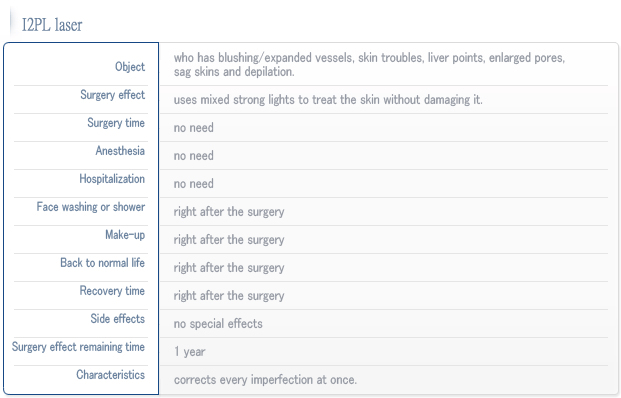Click the no special effects value

pos(218,324)
